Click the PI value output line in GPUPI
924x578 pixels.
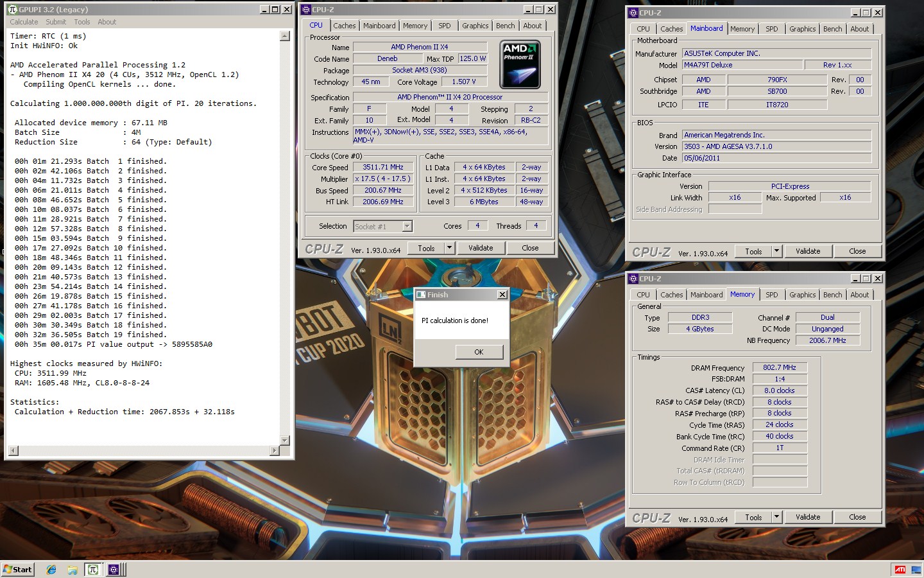[114, 344]
